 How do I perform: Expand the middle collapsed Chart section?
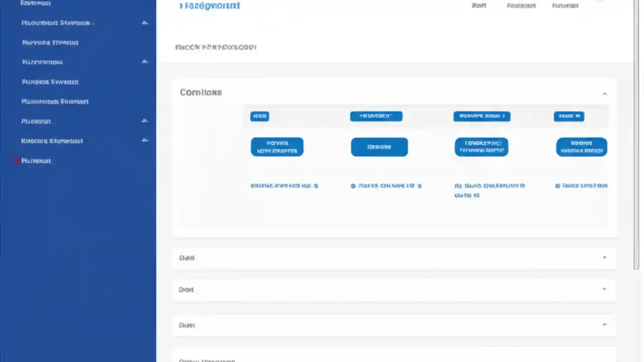pos(604,289)
